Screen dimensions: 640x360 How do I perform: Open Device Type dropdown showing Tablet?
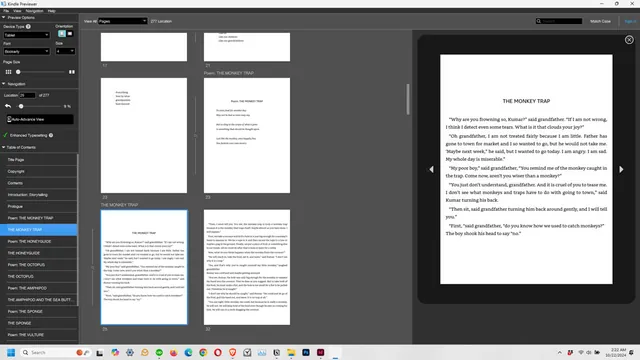(27, 35)
